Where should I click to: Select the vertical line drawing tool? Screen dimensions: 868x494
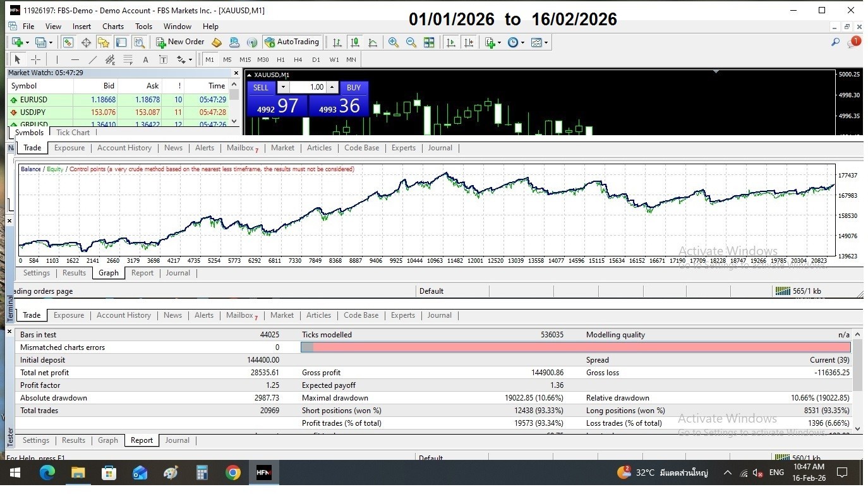[x=57, y=59]
